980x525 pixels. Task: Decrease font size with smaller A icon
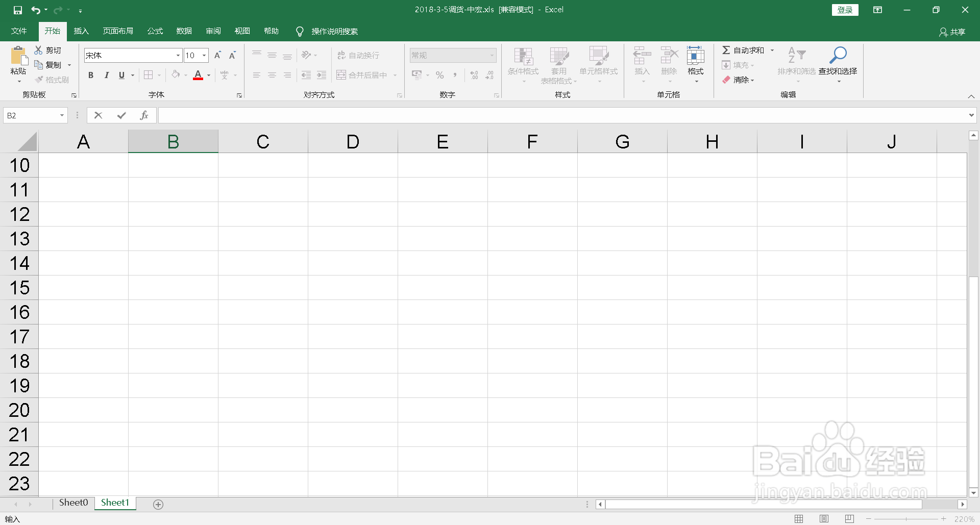coord(232,55)
